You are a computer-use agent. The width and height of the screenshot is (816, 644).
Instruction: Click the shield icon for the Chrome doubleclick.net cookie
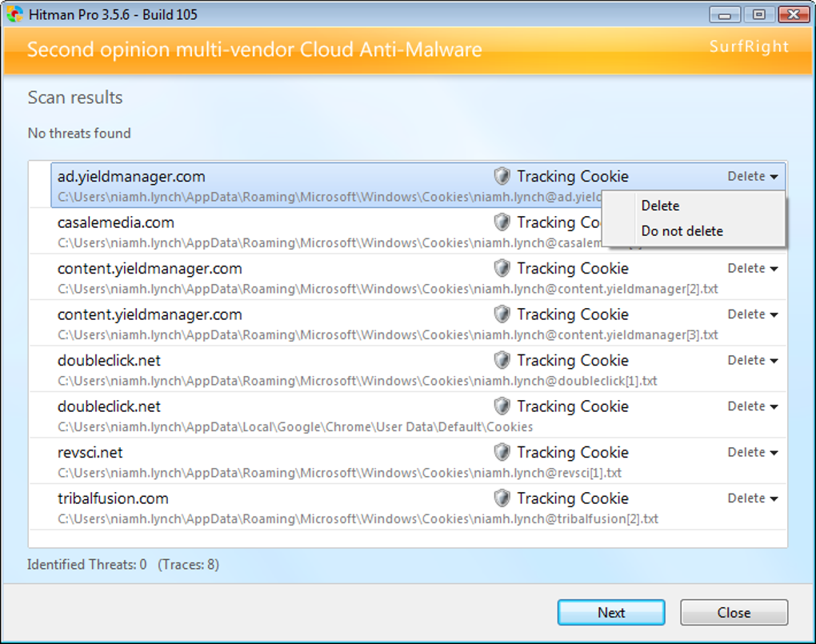click(502, 406)
